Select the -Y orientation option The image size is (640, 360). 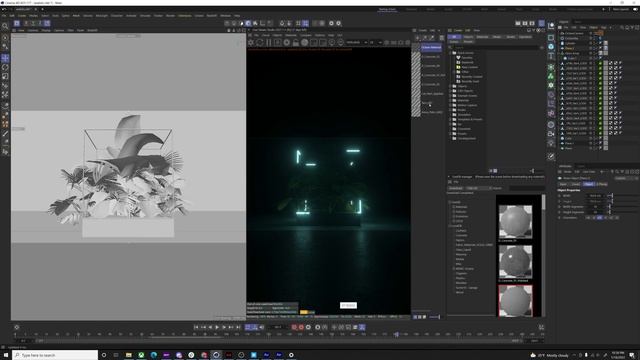(605, 218)
